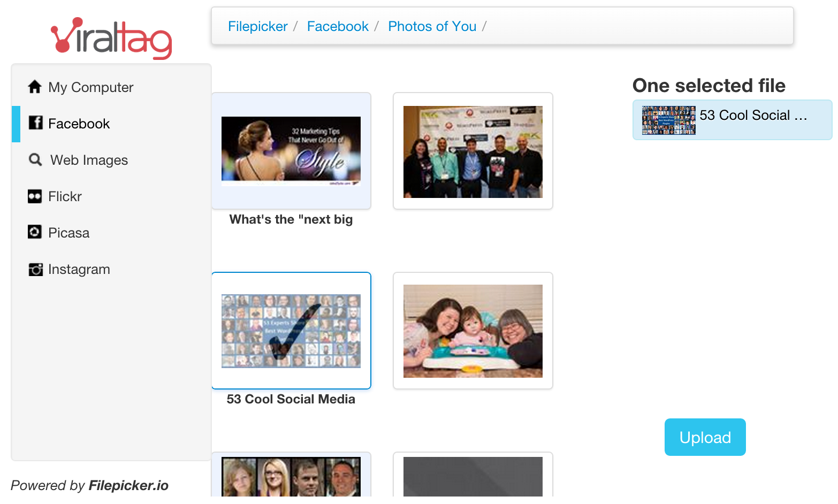Click the Picasa icon in sidebar
838x504 pixels.
pyautogui.click(x=35, y=232)
